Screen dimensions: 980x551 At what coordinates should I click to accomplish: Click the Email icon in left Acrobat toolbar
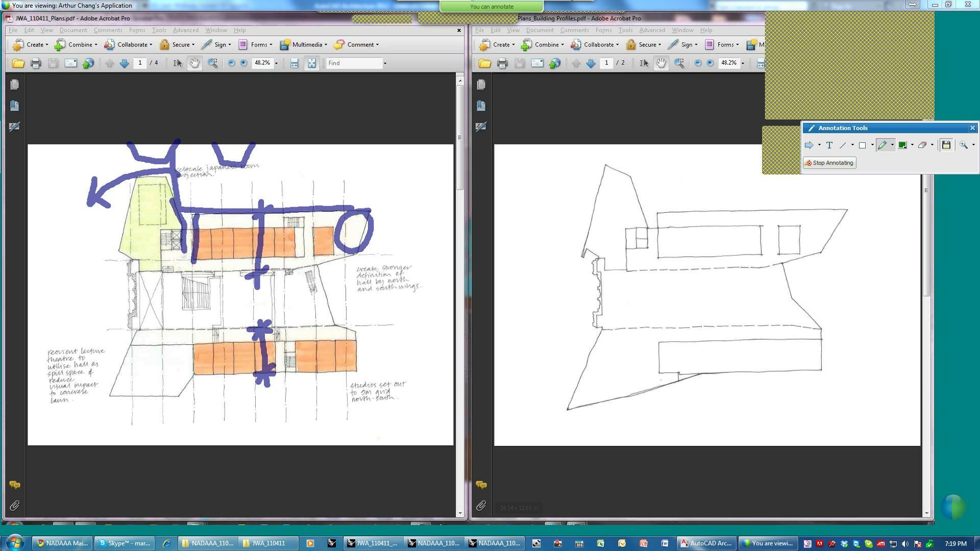pos(71,63)
